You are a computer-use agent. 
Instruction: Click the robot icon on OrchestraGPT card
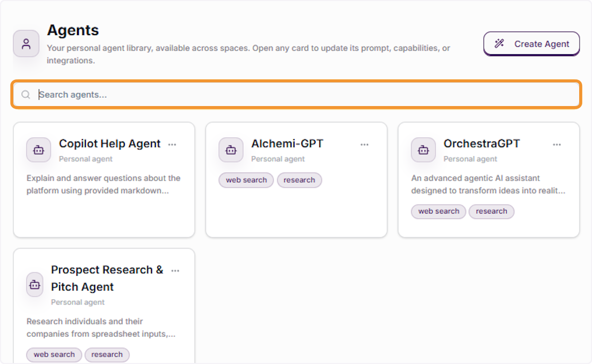(423, 150)
